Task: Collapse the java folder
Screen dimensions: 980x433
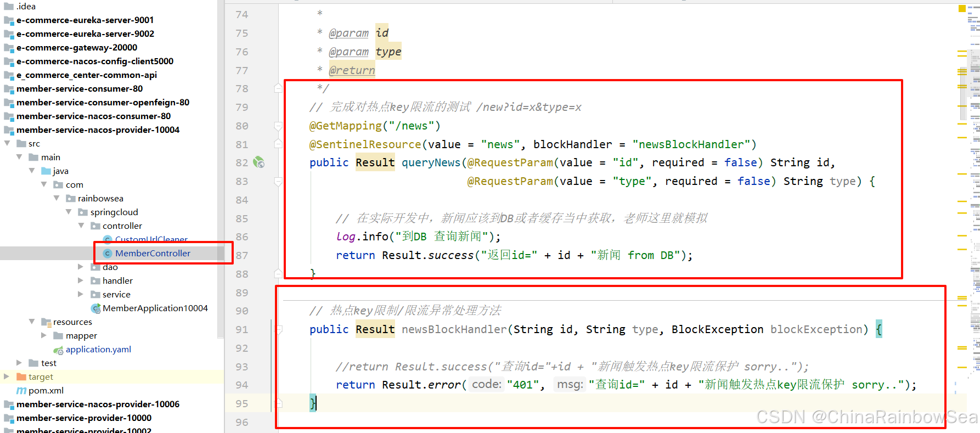Action: [x=32, y=171]
